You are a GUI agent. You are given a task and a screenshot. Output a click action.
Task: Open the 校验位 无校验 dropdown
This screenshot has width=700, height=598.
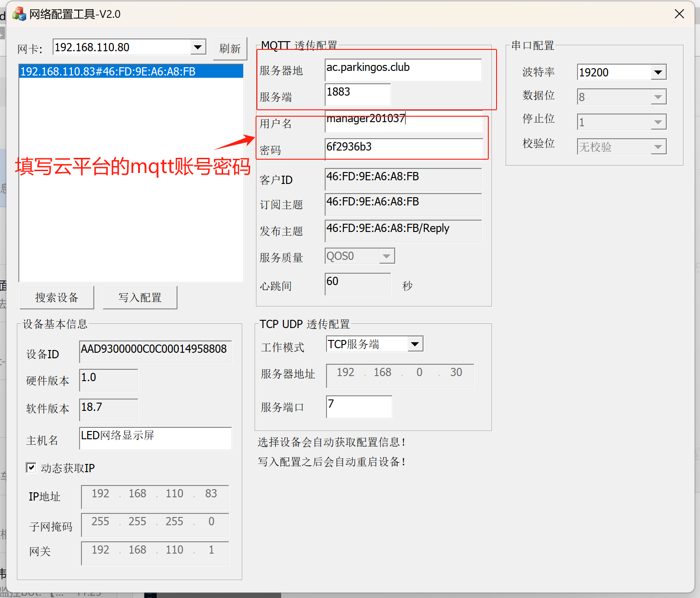[658, 147]
